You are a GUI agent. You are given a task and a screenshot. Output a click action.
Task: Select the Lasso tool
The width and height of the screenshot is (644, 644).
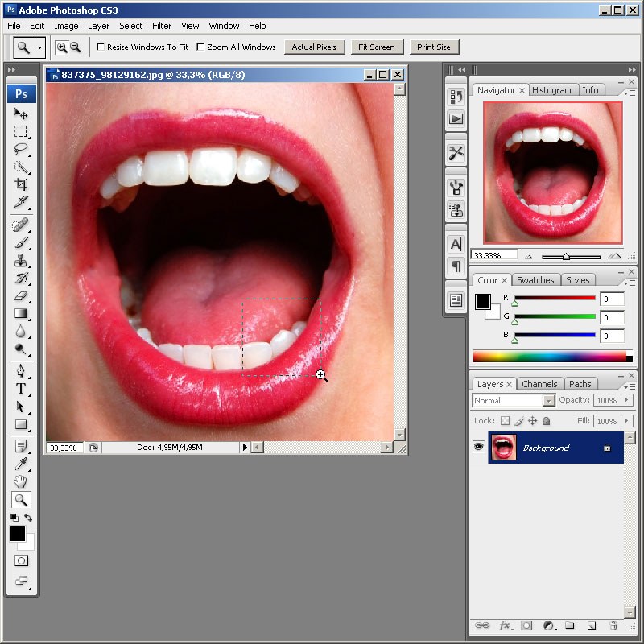(x=21, y=149)
